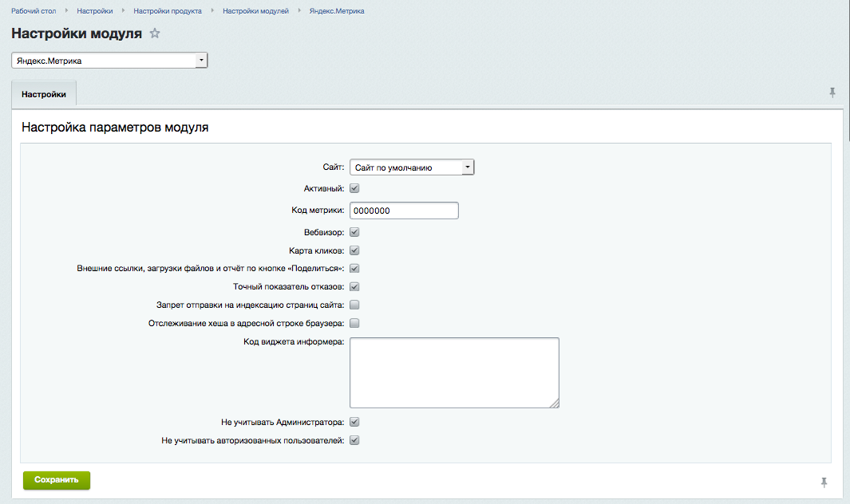The width and height of the screenshot is (850, 504).
Task: Select the Настройки tab
Action: [x=44, y=94]
